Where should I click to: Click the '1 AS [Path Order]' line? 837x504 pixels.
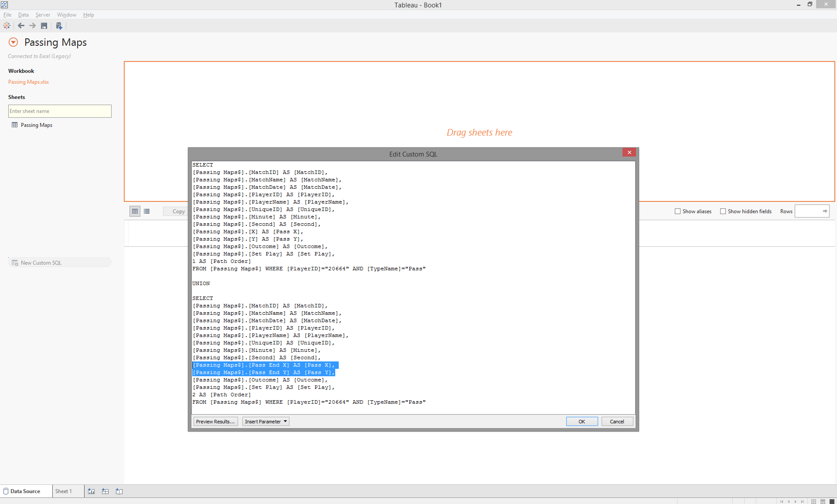pyautogui.click(x=221, y=262)
